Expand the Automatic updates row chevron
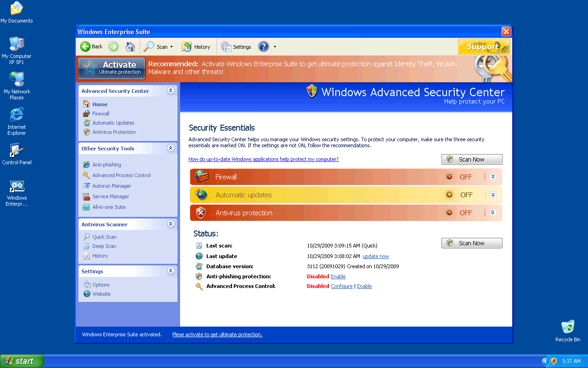Image resolution: width=588 pixels, height=368 pixels. pos(493,195)
